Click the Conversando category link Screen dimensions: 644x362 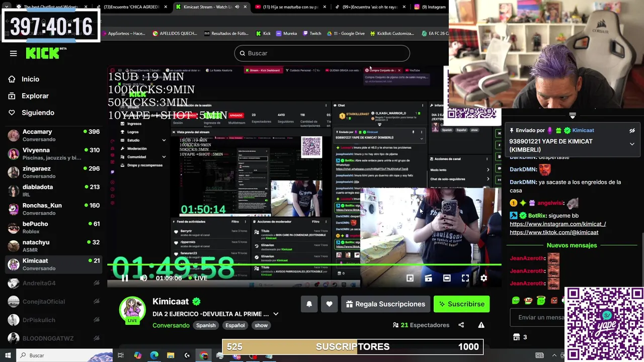[x=171, y=325]
